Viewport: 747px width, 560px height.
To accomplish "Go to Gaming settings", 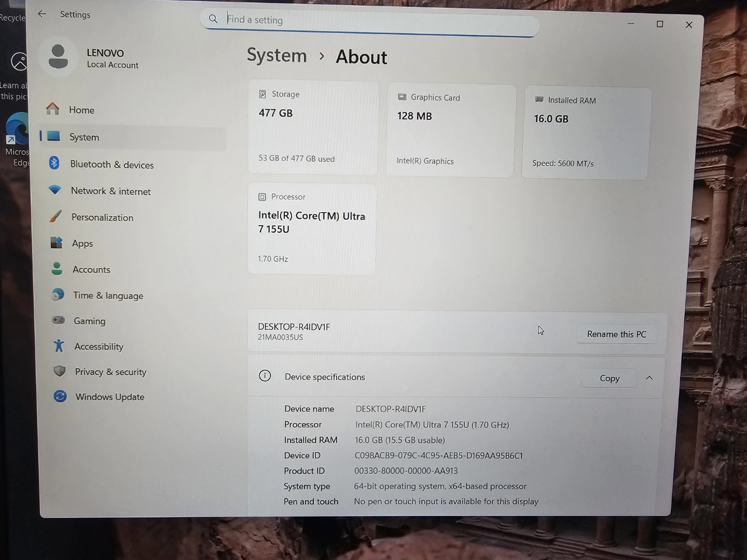I will [x=136, y=320].
